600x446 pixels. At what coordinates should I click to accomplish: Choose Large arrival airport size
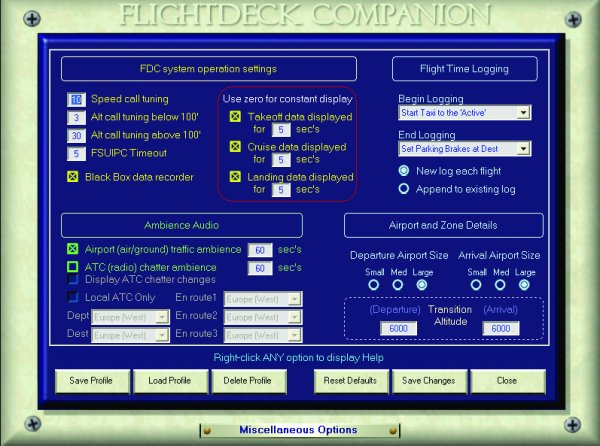coord(524,285)
